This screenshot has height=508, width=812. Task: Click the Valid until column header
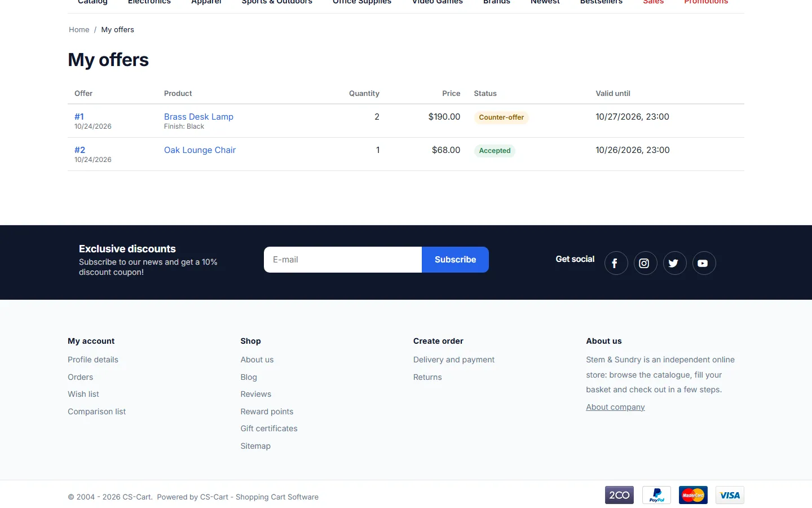click(613, 94)
